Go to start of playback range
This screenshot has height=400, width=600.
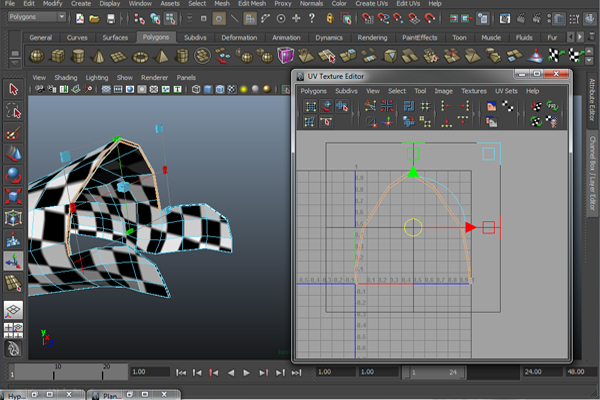point(181,372)
